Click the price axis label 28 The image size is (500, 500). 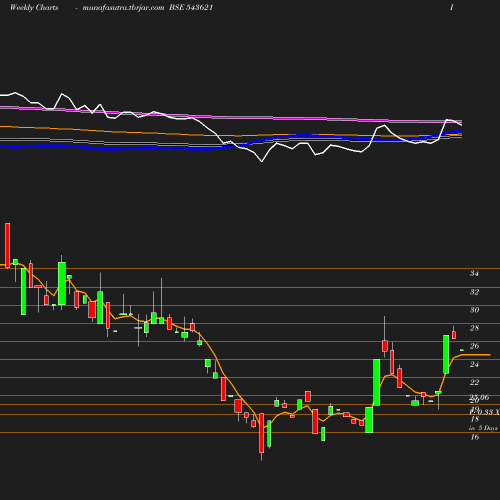(x=474, y=328)
